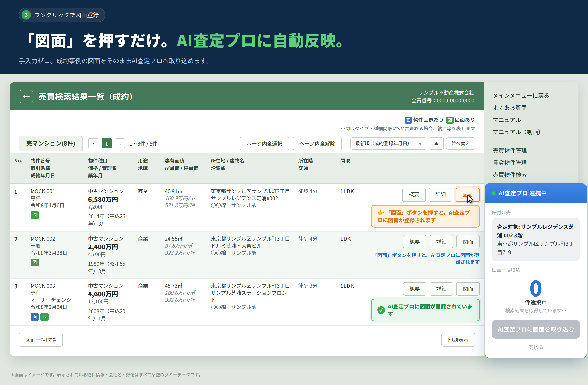Screen dimensions: 588x385
Task: Click the green status dot beside AI査定プロ 連携中
Action: (x=494, y=193)
